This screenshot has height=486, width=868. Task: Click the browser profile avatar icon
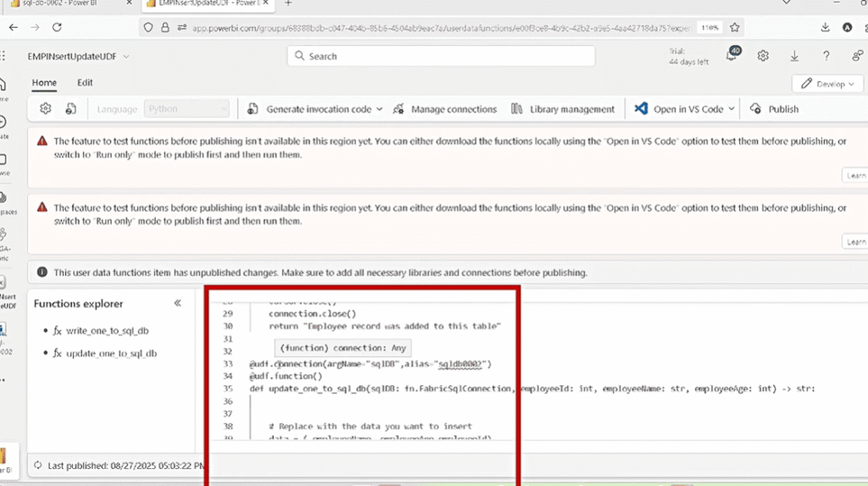click(x=847, y=27)
